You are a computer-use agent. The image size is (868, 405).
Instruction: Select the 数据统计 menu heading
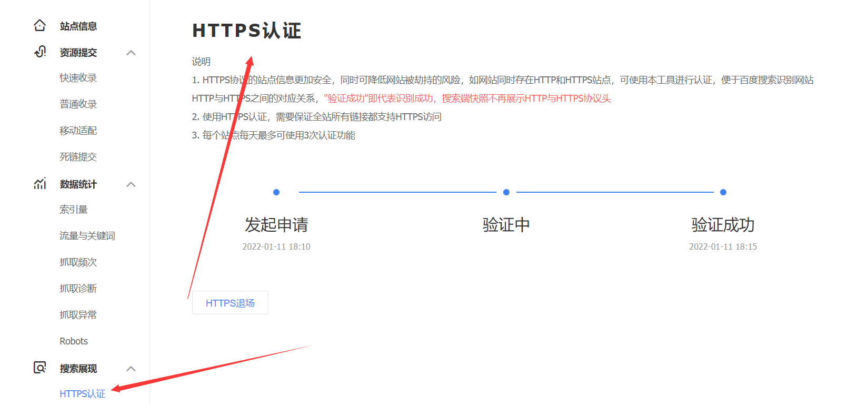(x=78, y=184)
